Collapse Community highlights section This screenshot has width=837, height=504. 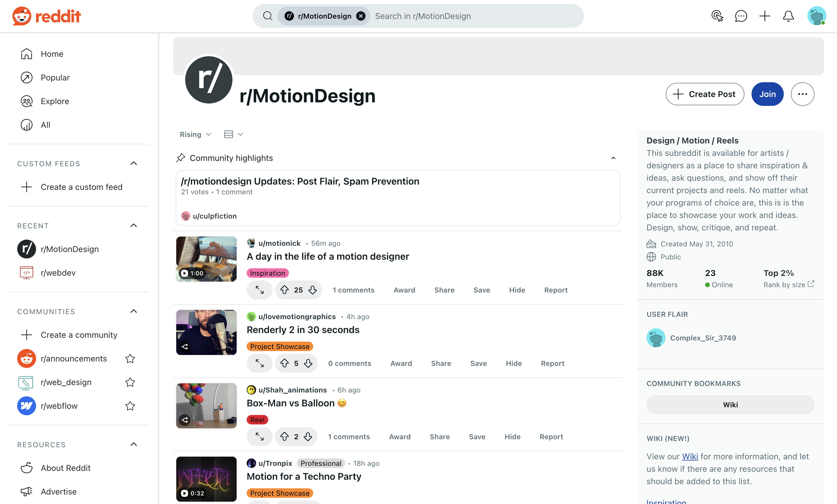pyautogui.click(x=613, y=158)
